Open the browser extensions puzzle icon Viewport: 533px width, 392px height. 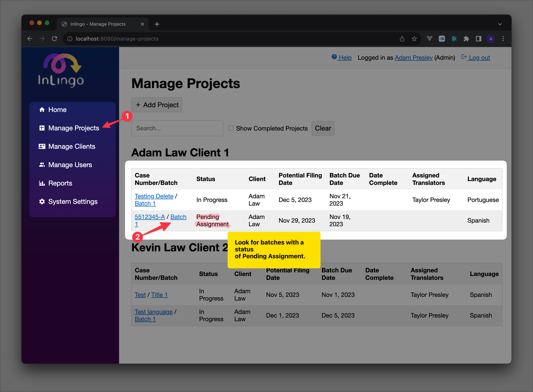pos(466,38)
